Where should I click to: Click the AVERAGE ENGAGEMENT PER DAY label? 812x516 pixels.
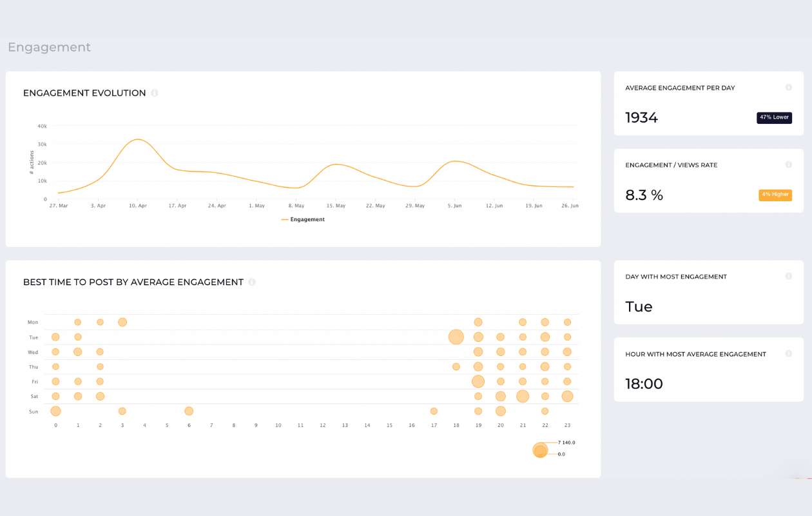[x=680, y=88]
